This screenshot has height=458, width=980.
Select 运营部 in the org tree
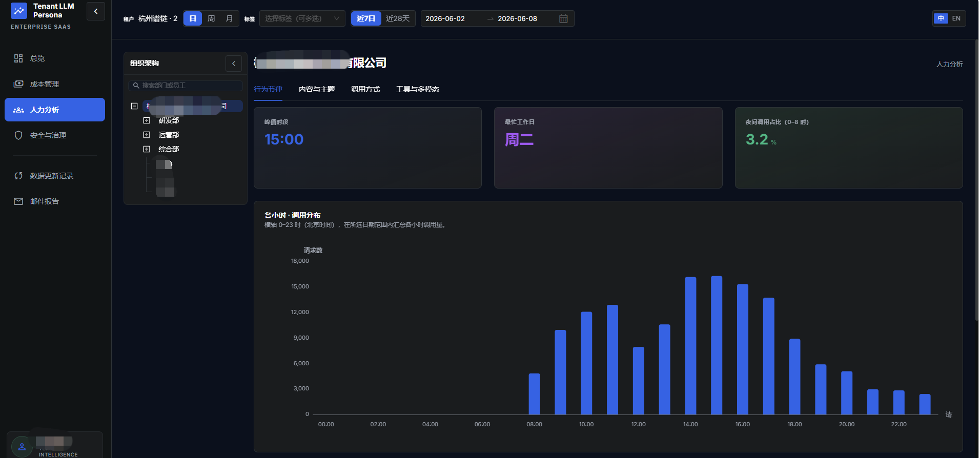(x=169, y=135)
